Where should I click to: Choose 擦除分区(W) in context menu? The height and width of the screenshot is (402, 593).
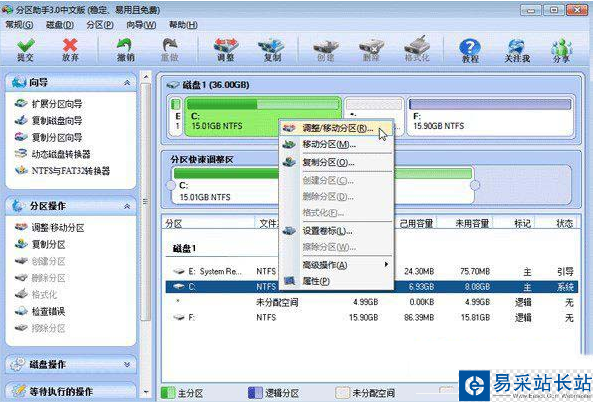[x=337, y=247]
